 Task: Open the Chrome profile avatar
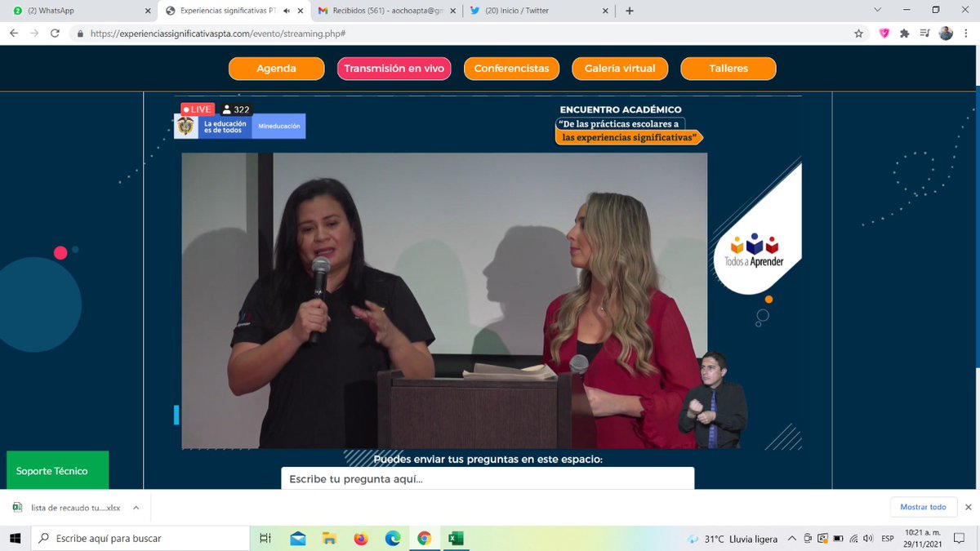tap(946, 33)
